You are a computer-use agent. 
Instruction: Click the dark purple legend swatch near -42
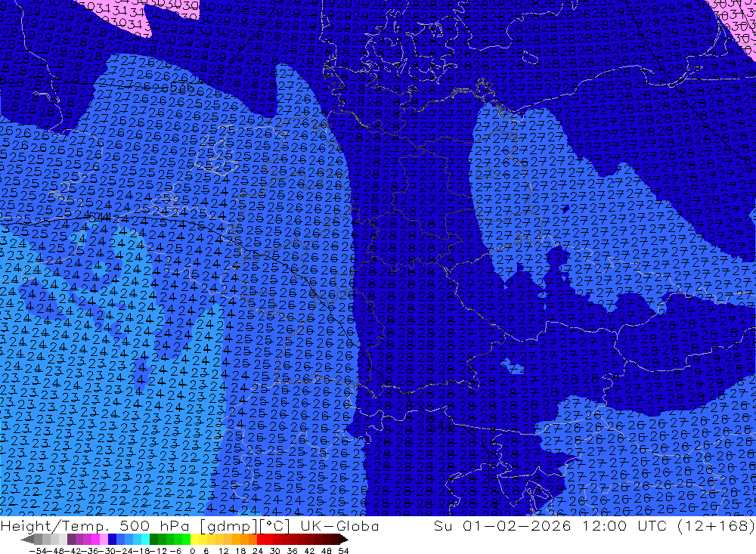coord(71,539)
